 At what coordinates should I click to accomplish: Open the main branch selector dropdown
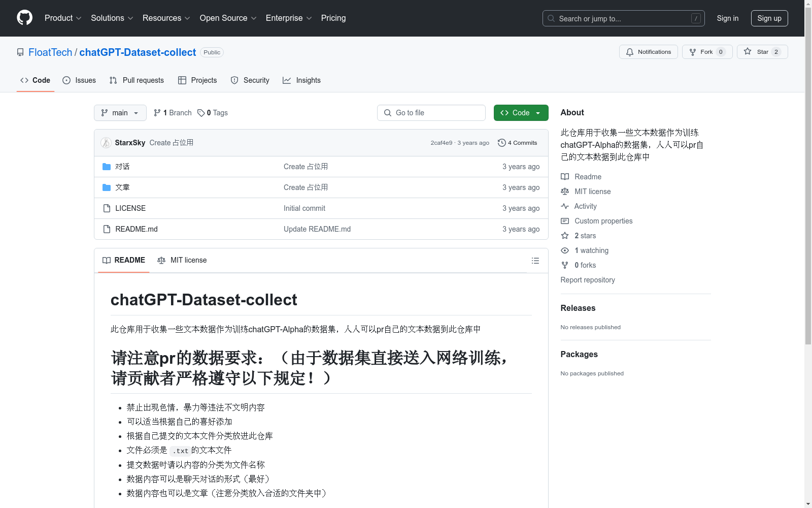pos(120,113)
